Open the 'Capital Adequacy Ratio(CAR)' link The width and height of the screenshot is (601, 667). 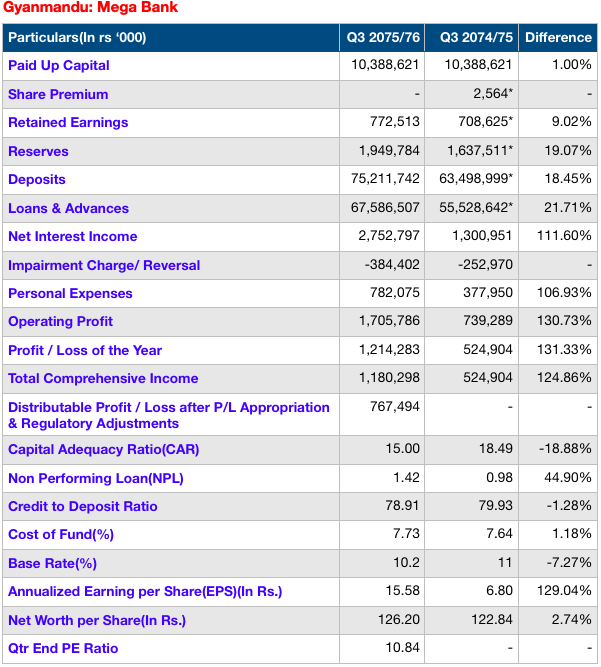pos(104,450)
